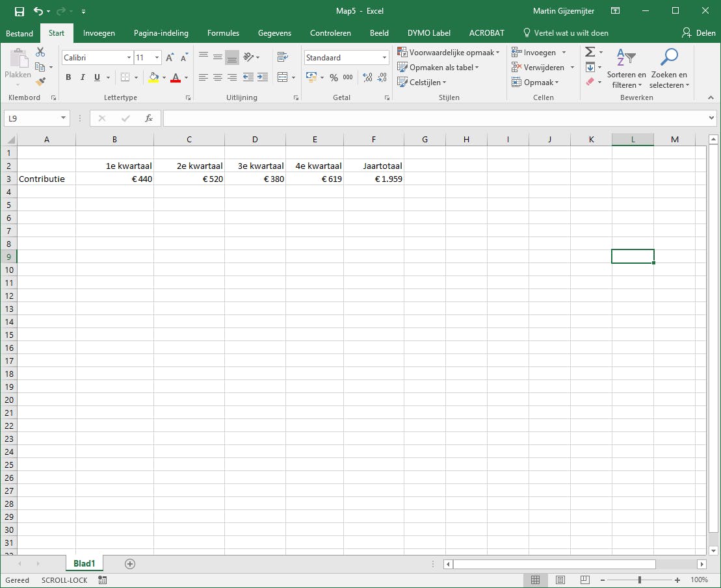Open Lettertype dialog launcher
This screenshot has height=588, width=721.
click(x=188, y=98)
